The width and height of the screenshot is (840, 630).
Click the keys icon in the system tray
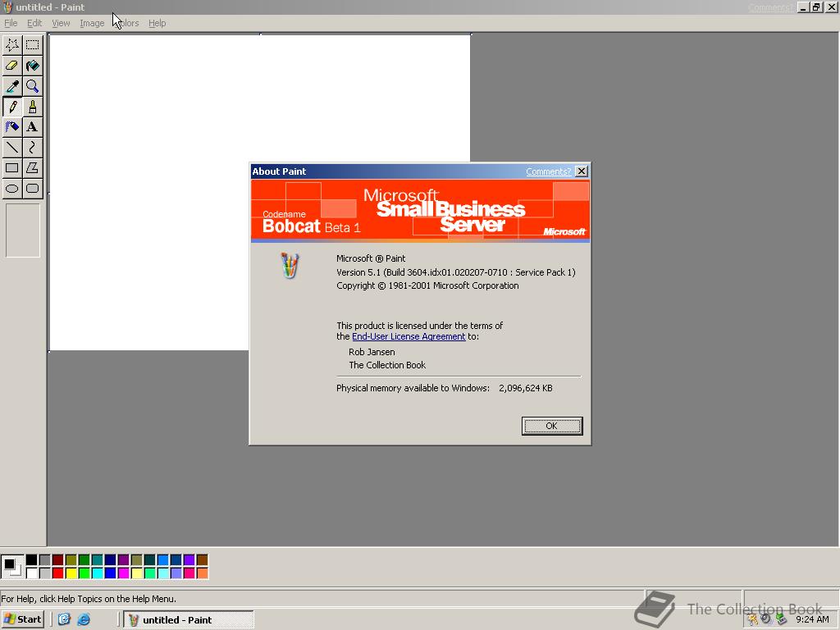click(753, 620)
